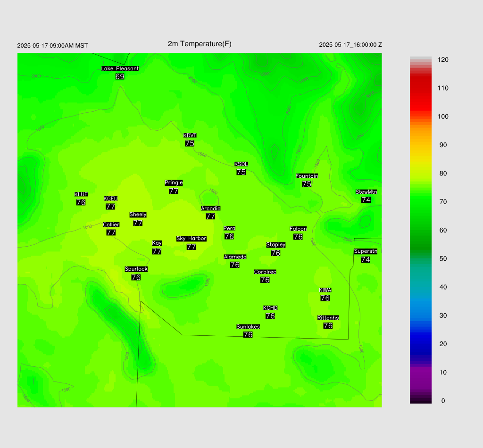Click the Superstn station label
The height and width of the screenshot is (448, 483).
(x=366, y=251)
